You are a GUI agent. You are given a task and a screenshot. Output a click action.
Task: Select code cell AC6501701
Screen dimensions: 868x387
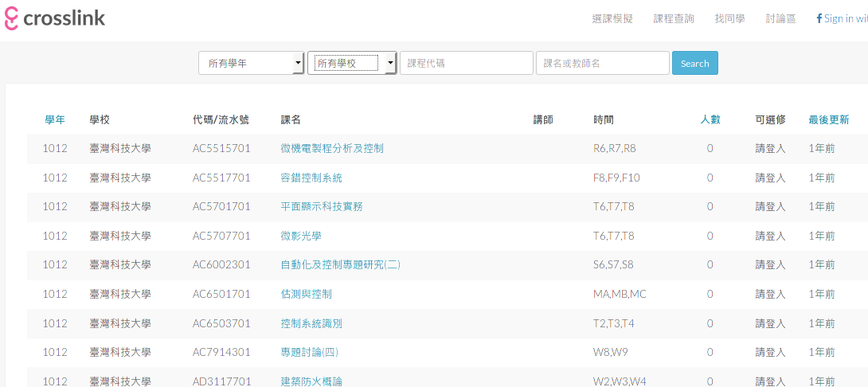[221, 294]
